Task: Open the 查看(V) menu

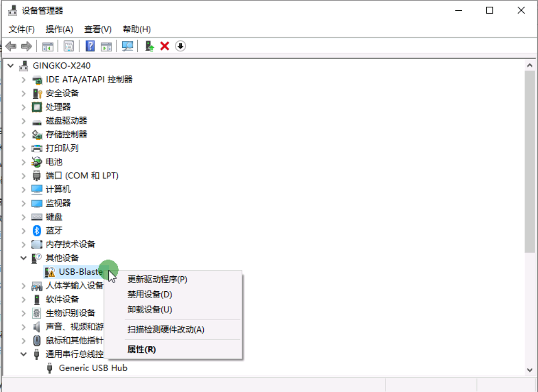Action: point(98,29)
